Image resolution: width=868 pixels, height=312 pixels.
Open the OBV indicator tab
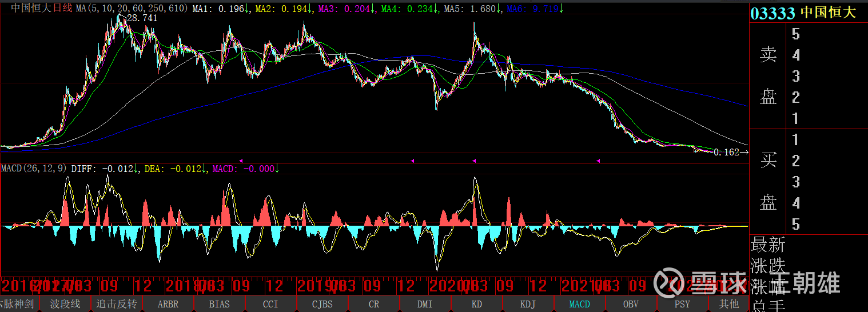(631, 304)
